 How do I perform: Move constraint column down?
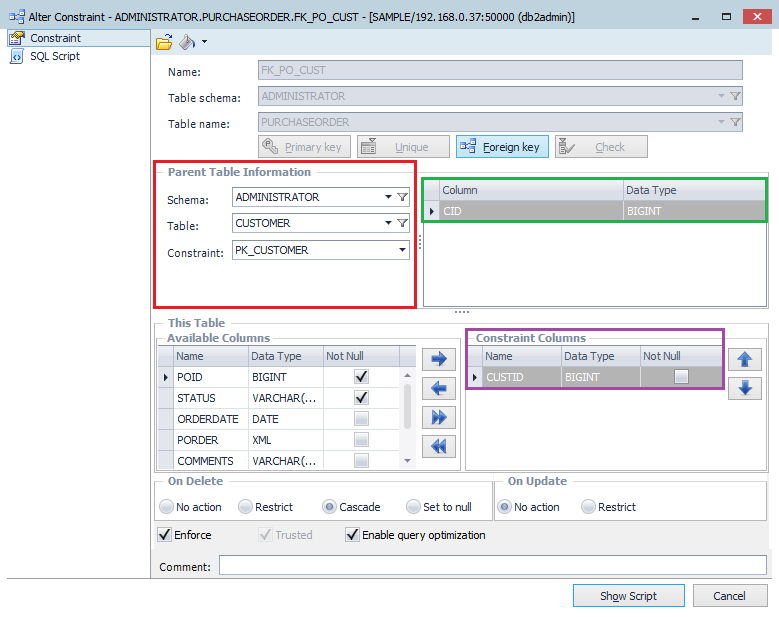point(744,389)
